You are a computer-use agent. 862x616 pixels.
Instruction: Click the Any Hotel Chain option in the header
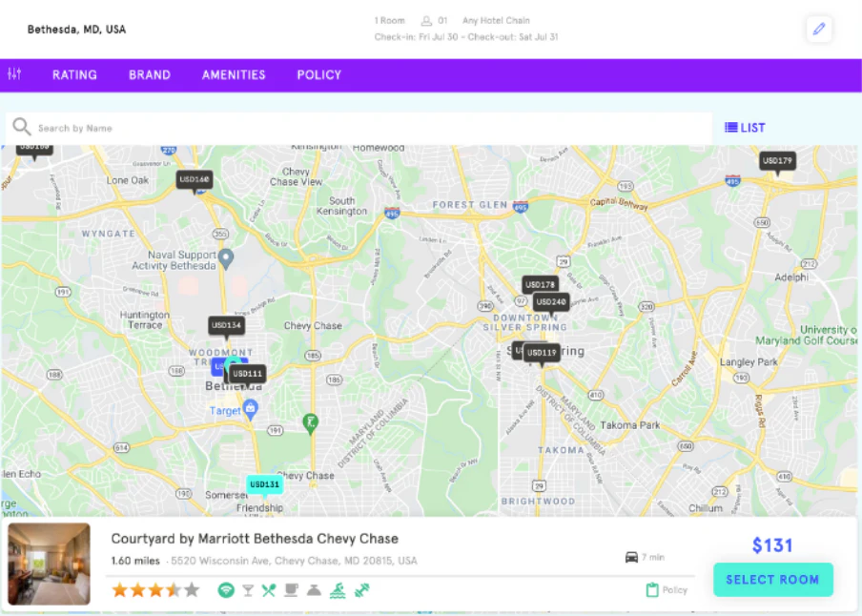click(x=495, y=20)
